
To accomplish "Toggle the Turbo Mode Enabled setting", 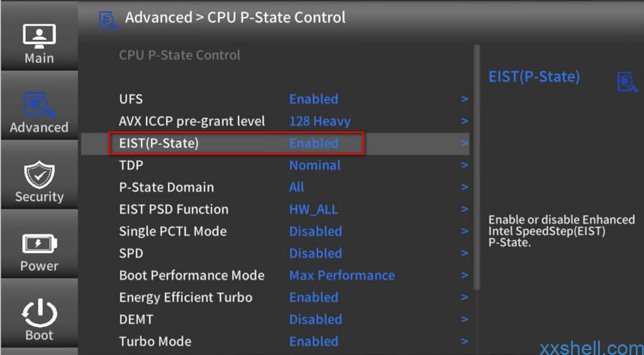I will [313, 341].
